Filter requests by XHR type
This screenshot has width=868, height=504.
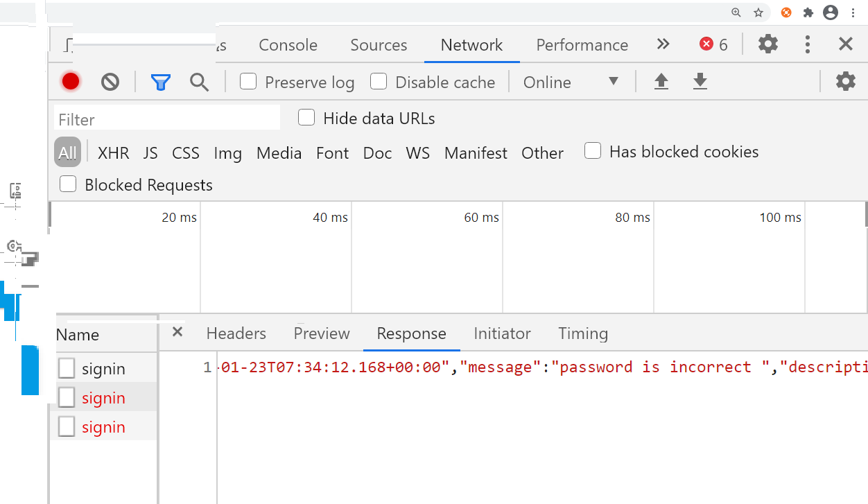(x=113, y=153)
